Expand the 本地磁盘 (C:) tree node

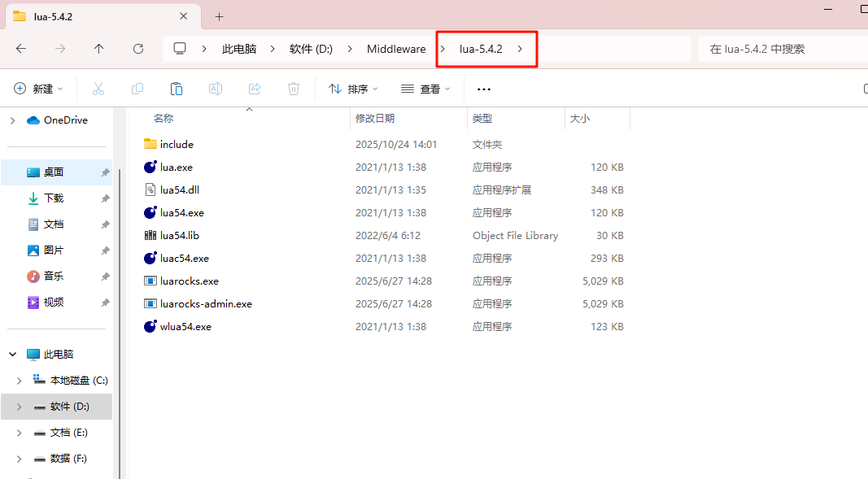pos(19,381)
